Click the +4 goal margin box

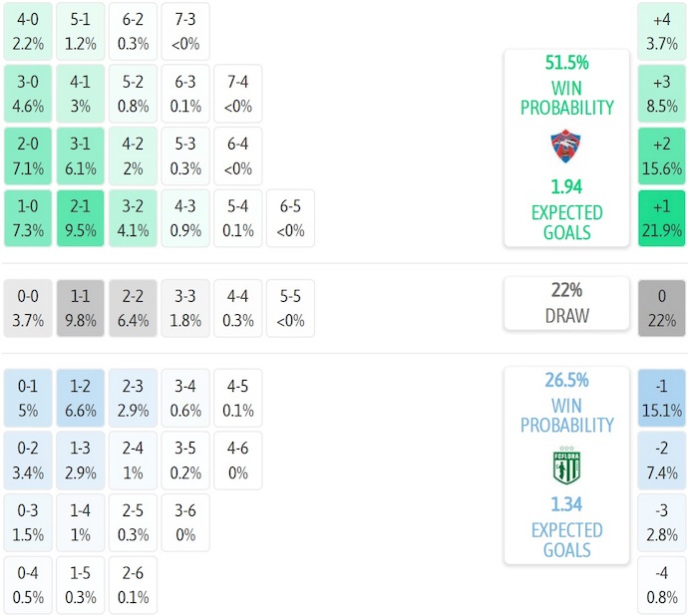(662, 30)
